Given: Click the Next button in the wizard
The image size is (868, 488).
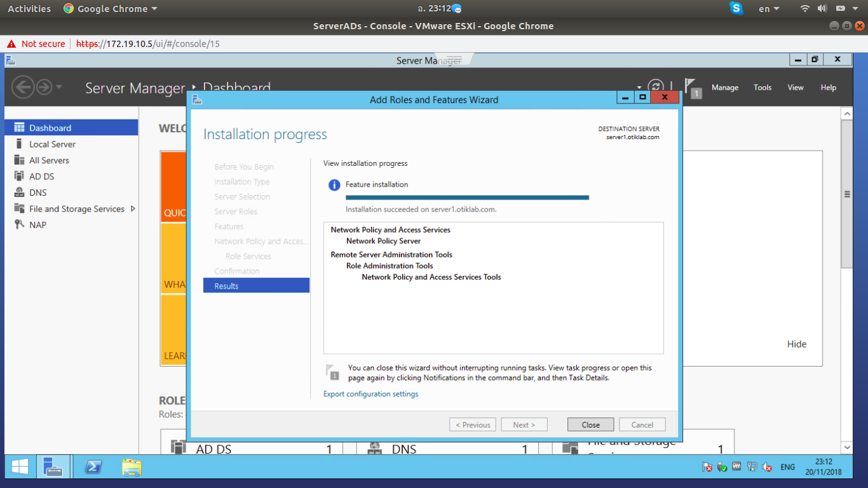Looking at the screenshot, I should (x=524, y=425).
